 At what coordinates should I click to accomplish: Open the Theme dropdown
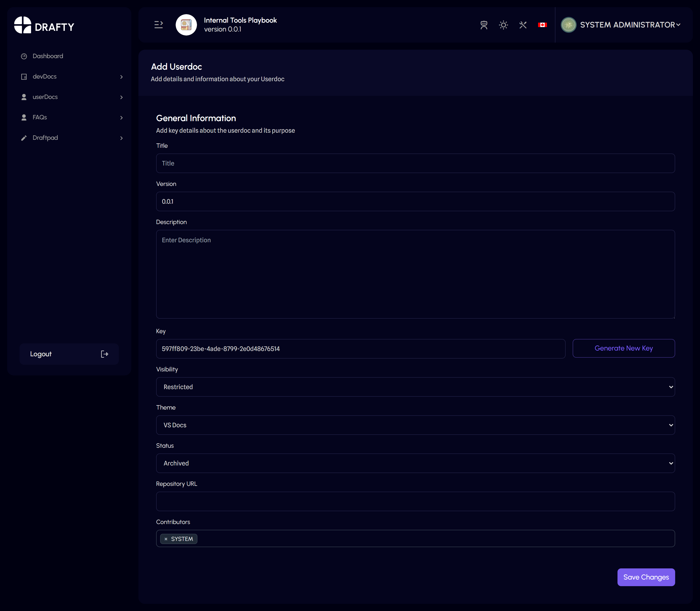click(415, 425)
